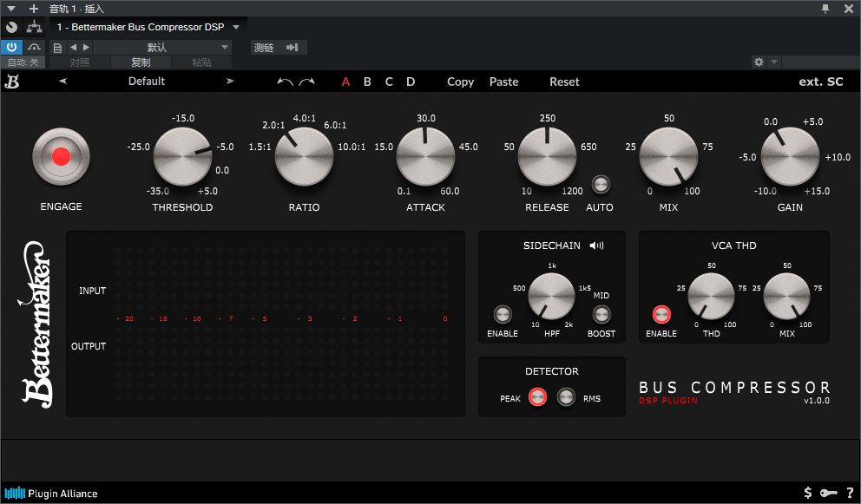Viewport: 861px width, 504px height.
Task: Click the THRESHOLD knob
Action: 182,156
